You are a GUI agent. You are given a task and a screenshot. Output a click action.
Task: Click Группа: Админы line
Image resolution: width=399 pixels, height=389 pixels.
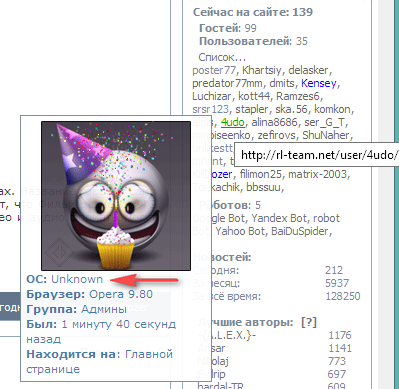77,309
